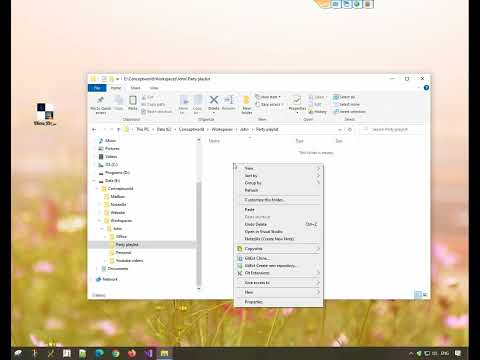Click Select all in ribbon
Screen dimensions: 480x360
[345, 97]
